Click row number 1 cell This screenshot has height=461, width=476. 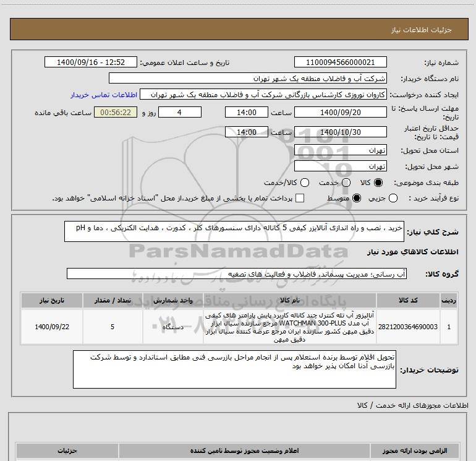click(x=449, y=327)
